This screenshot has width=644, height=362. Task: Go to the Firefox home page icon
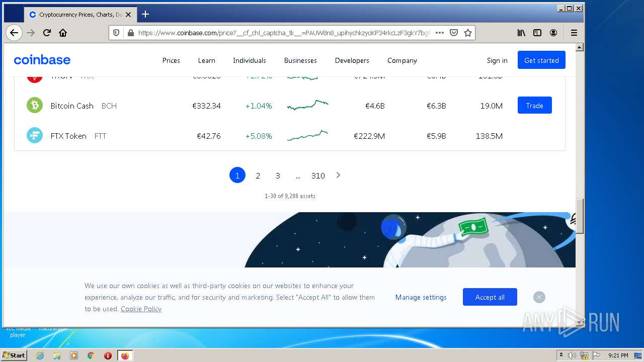(x=63, y=33)
